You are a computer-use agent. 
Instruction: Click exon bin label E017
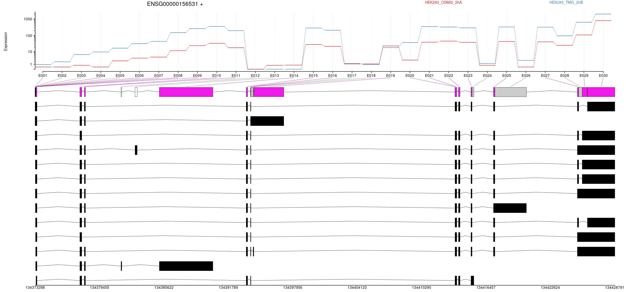352,76
